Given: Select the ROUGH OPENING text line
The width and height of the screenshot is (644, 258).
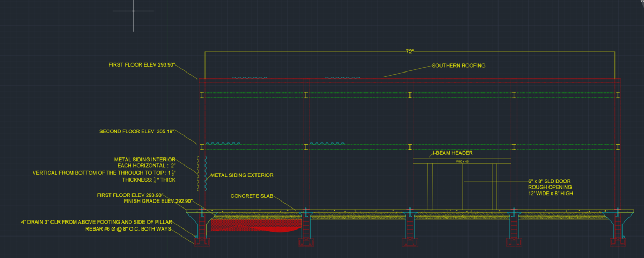Looking at the screenshot, I should coord(550,187).
